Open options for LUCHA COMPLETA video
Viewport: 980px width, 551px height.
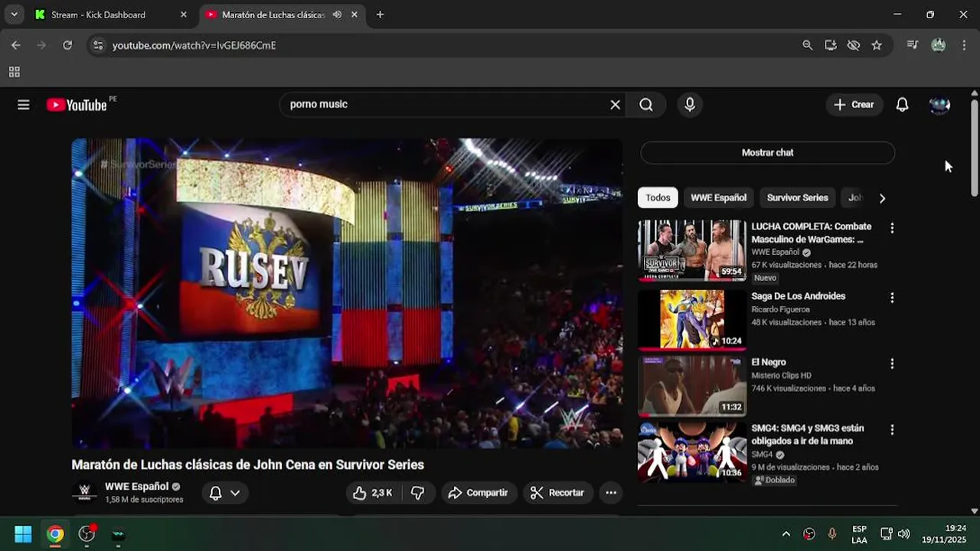892,228
